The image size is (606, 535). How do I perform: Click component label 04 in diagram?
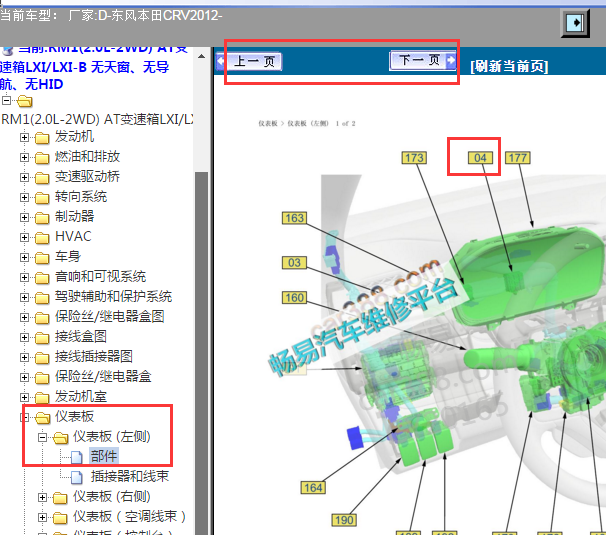tap(480, 158)
